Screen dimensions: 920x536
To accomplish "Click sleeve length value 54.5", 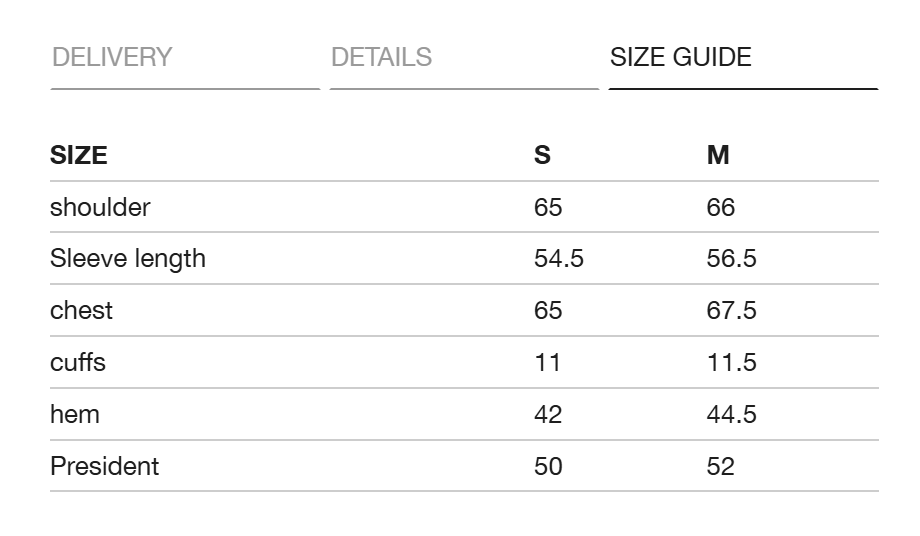I will (x=559, y=259).
